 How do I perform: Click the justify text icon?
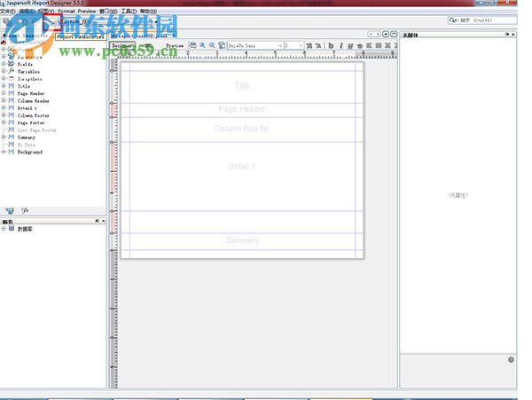[379, 45]
